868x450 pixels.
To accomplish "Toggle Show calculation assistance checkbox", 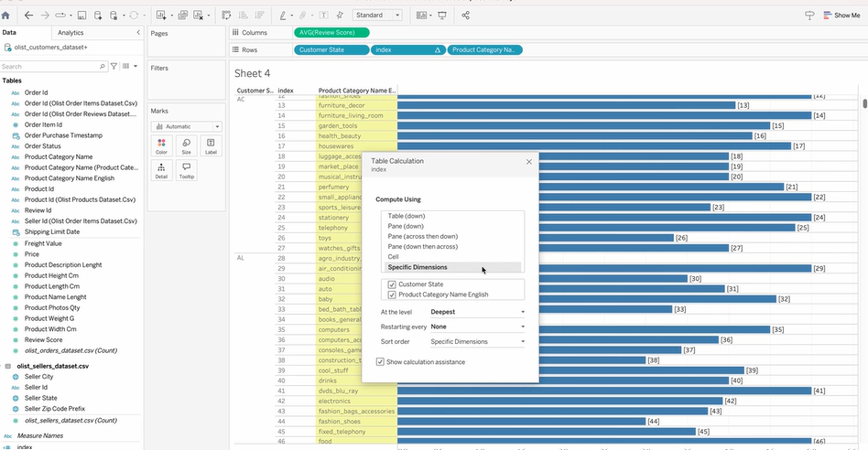I will point(381,361).
